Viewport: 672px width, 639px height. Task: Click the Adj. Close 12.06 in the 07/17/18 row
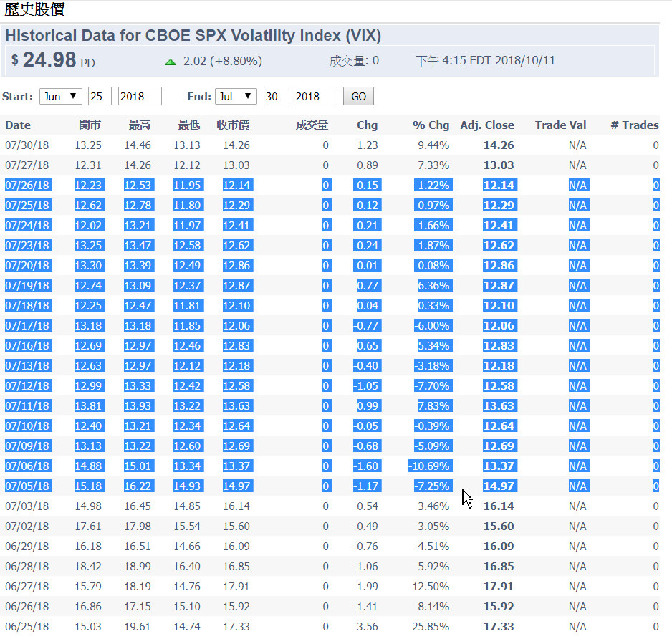pos(499,326)
